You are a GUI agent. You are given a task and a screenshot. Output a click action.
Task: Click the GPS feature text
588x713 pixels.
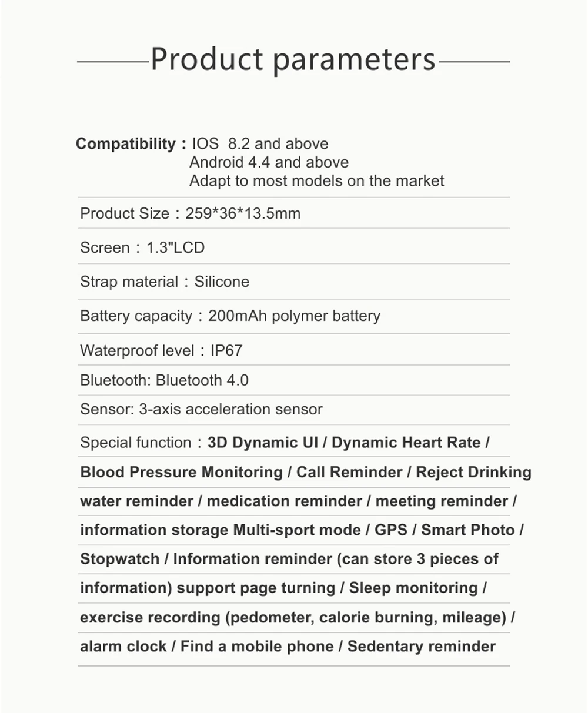point(391,530)
